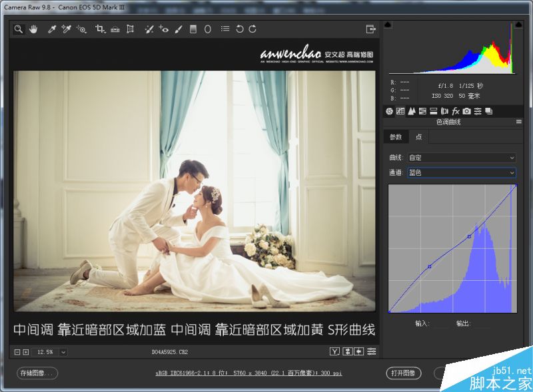Open the preferences list icon
Viewport: 533px width, 392px height.
pyautogui.click(x=225, y=29)
